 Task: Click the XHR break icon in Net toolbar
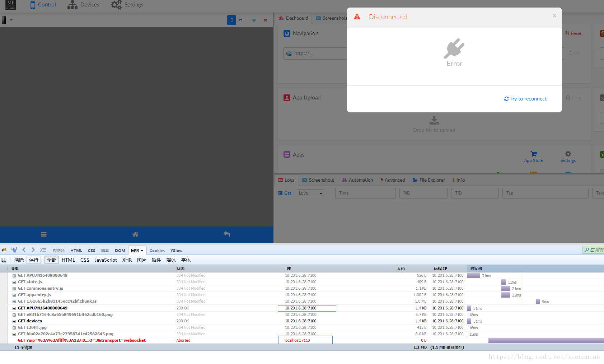click(x=4, y=260)
